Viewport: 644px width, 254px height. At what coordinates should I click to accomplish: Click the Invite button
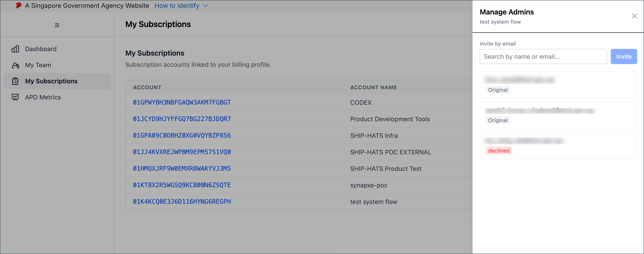pyautogui.click(x=624, y=56)
